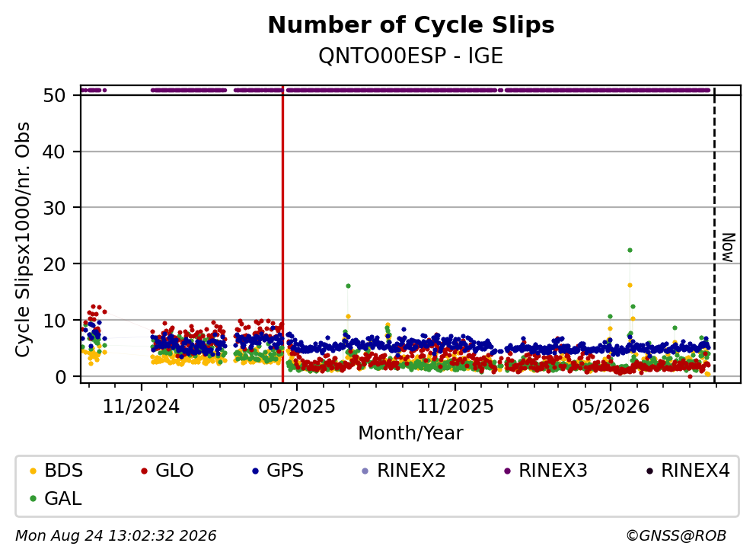Click the dashed black 'Now' line

715,234
